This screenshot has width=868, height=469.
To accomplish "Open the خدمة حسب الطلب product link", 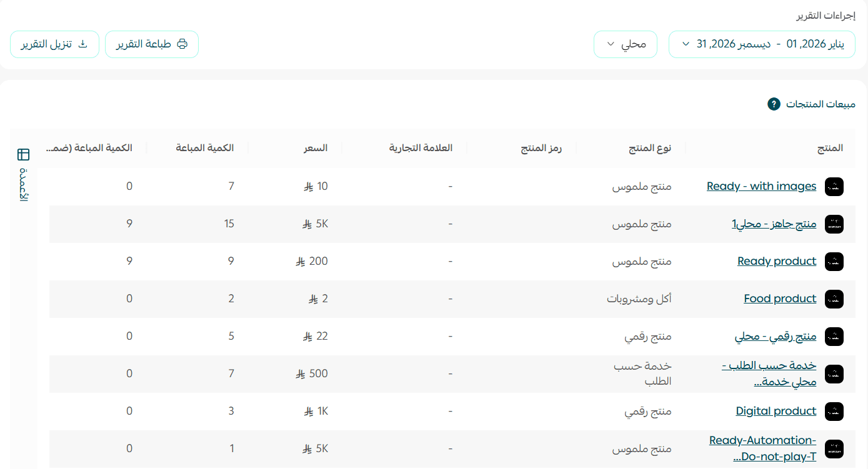I will click(769, 373).
